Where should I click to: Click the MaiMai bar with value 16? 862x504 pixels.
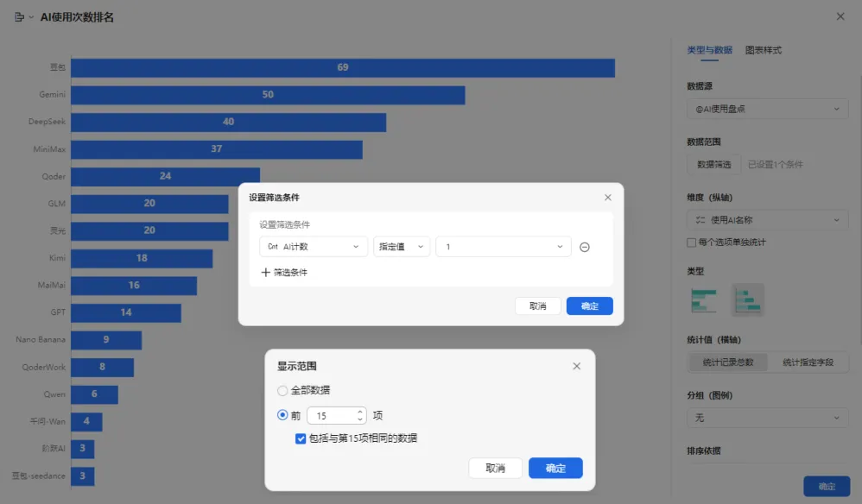pos(134,286)
